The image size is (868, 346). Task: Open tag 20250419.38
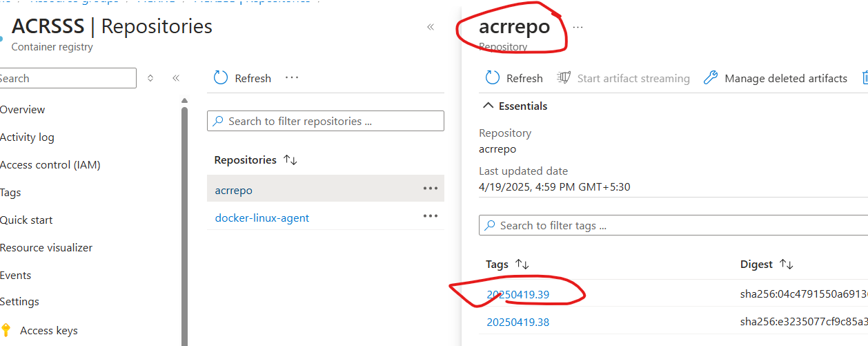[x=518, y=322]
